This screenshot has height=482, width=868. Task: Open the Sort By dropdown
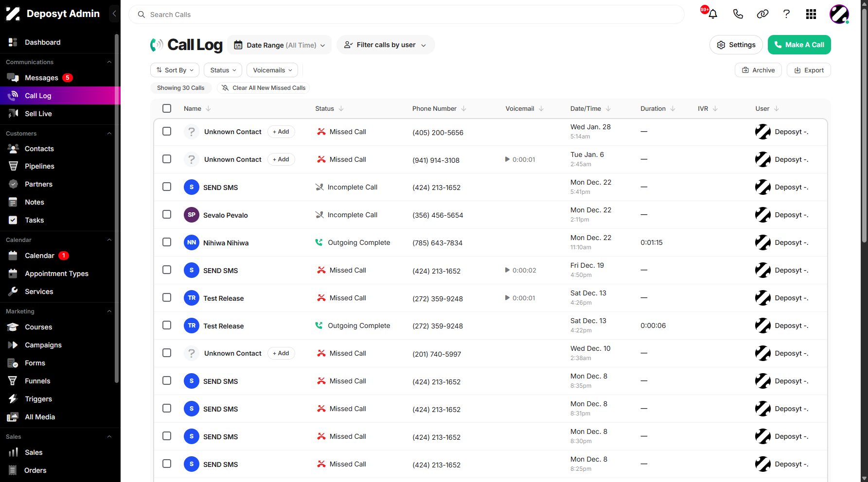(175, 70)
